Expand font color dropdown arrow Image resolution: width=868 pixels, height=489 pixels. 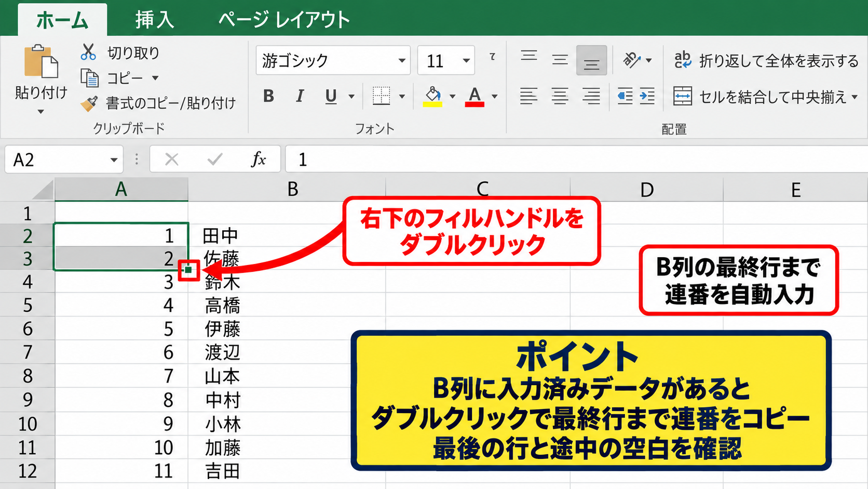pyautogui.click(x=494, y=97)
